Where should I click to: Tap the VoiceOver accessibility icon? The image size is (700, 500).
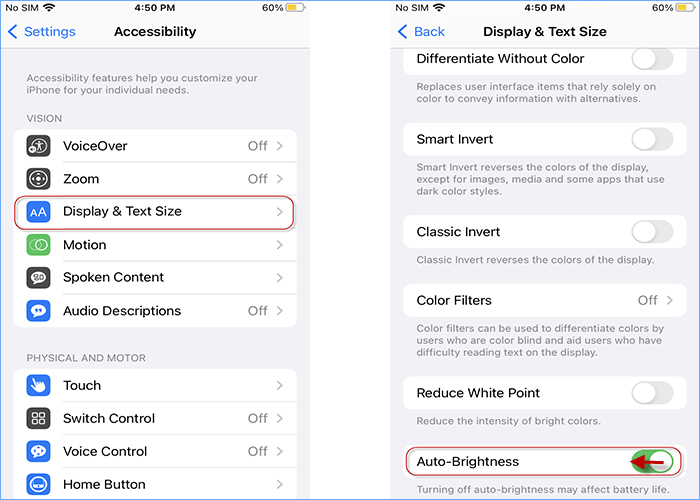click(39, 146)
